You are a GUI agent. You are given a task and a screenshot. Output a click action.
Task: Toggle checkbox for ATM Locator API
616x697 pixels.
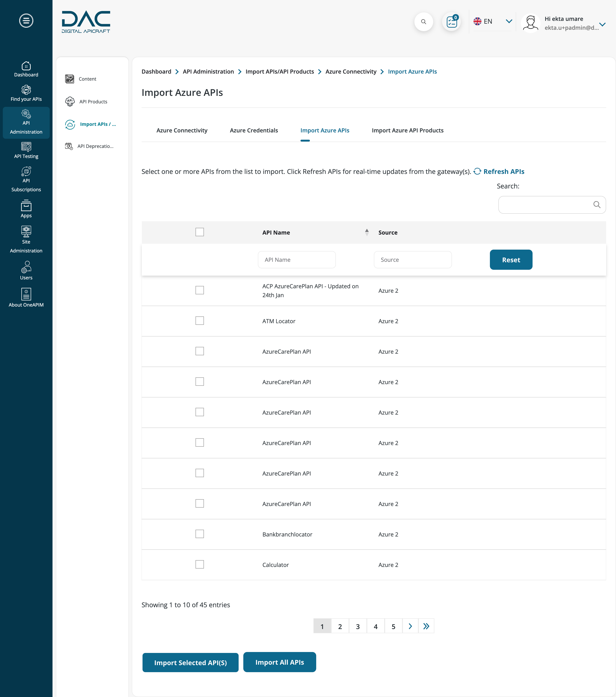(x=200, y=321)
